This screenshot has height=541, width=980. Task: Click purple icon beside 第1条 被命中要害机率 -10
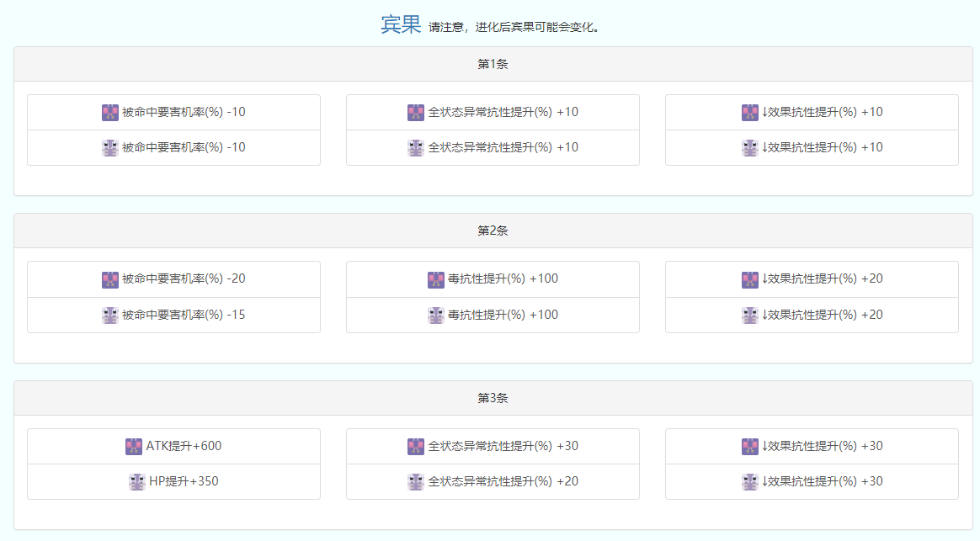point(110,113)
